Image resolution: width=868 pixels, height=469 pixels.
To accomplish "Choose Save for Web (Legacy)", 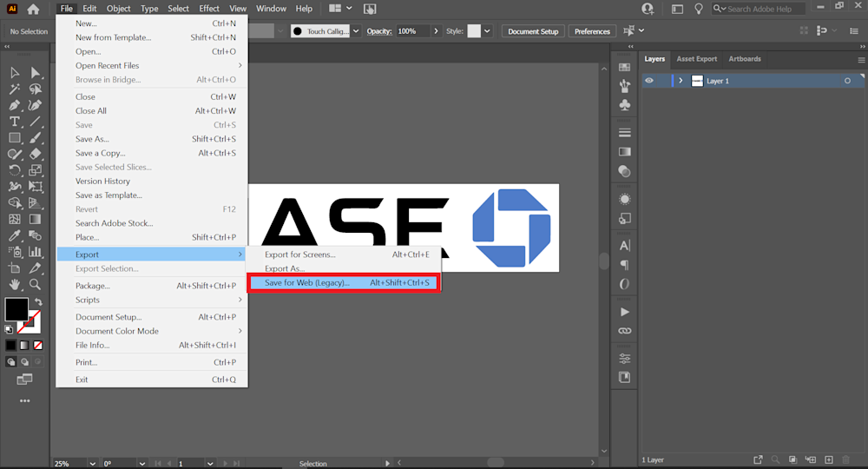I will tap(345, 283).
